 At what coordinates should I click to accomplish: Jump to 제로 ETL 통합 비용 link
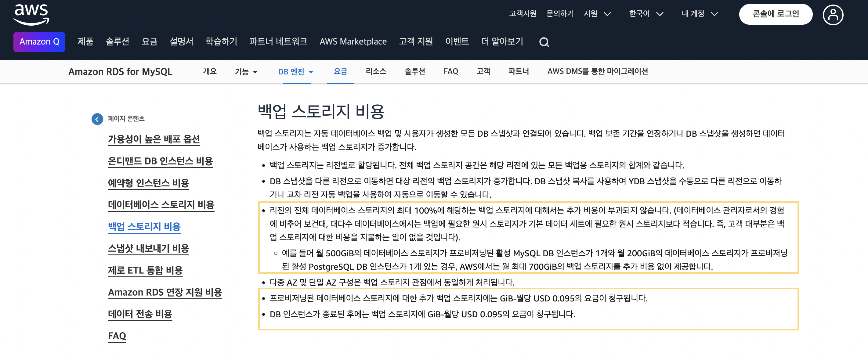click(145, 270)
